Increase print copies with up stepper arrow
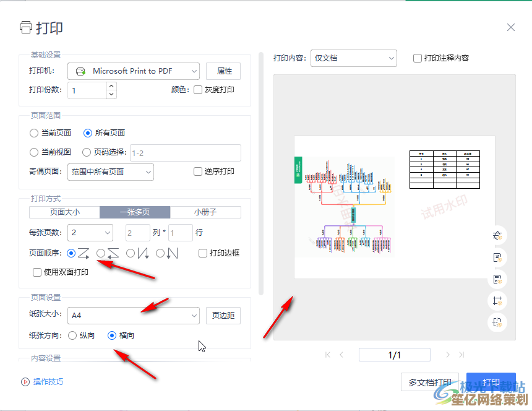This screenshot has height=411, width=532. tap(111, 86)
